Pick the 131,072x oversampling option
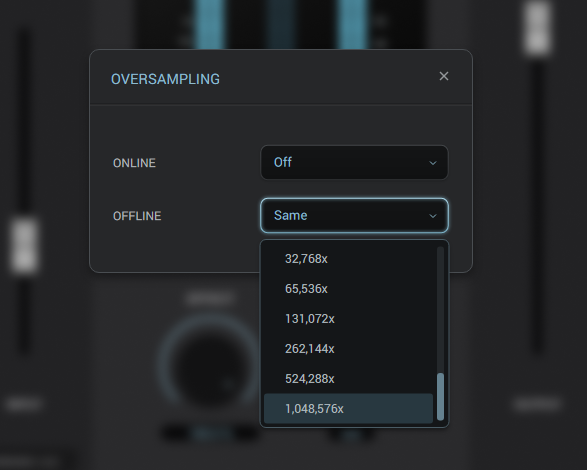 (348, 319)
